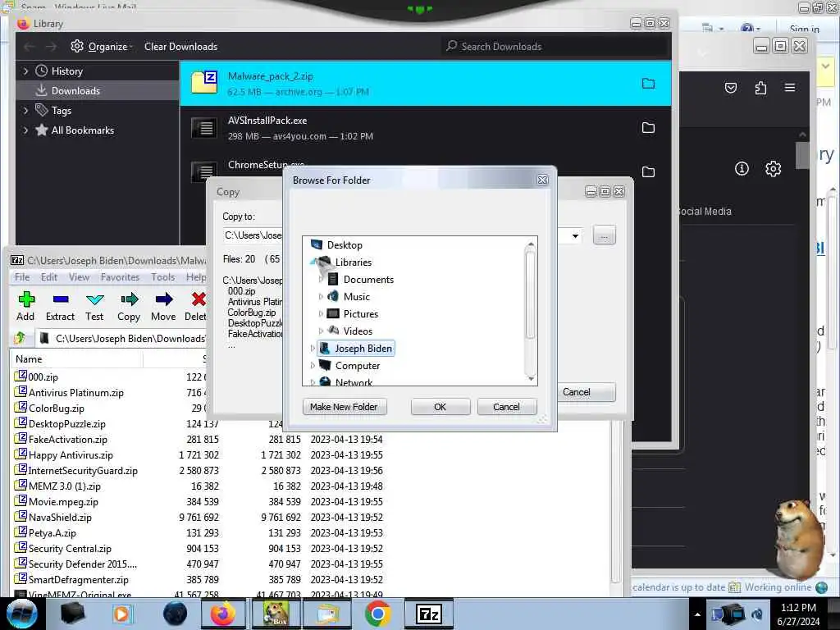The height and width of the screenshot is (630, 840).
Task: Show hidden system tray icons
Action: [697, 614]
